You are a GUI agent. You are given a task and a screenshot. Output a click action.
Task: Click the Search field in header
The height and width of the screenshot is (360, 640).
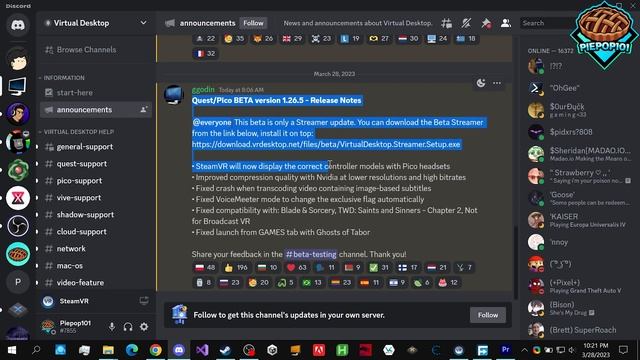547,23
